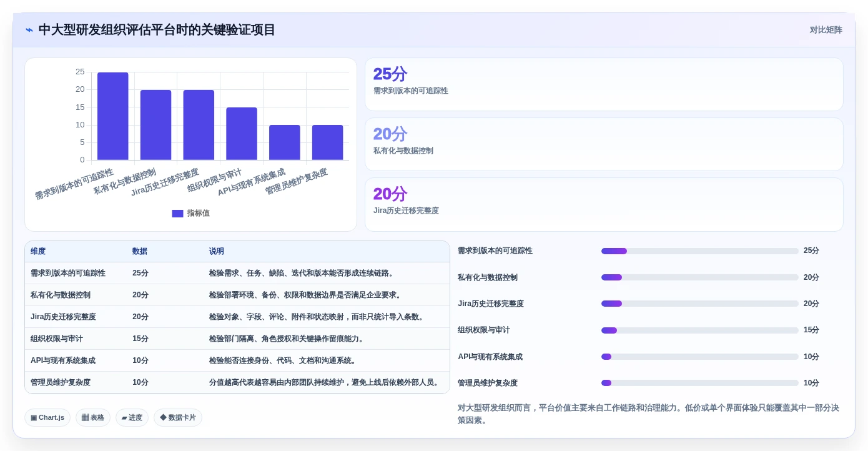Click 15分 value in 组织权限与审计 table row
Viewport: 868px width, 451px height.
coord(141,339)
